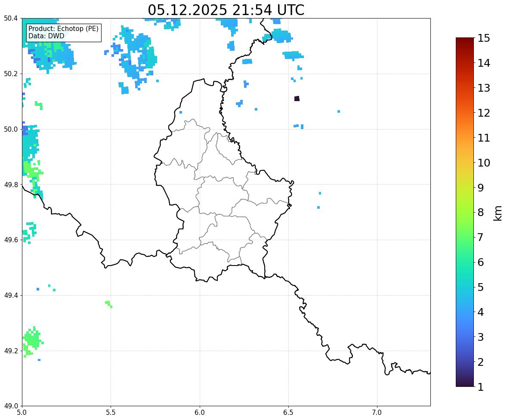Click the dark purple bottom of the colorbar
Screen dimensions: 507x420
[465, 383]
